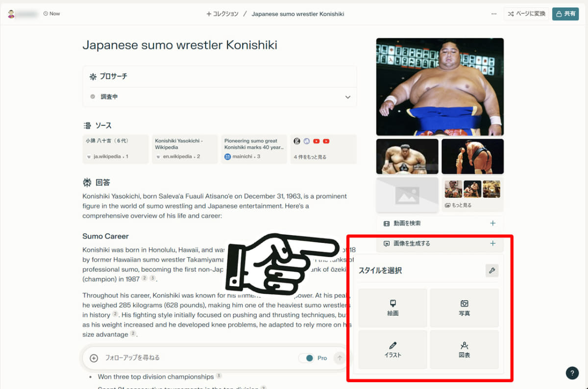This screenshot has height=389, width=588.
Task: Open the help question mark icon
Action: pyautogui.click(x=572, y=373)
